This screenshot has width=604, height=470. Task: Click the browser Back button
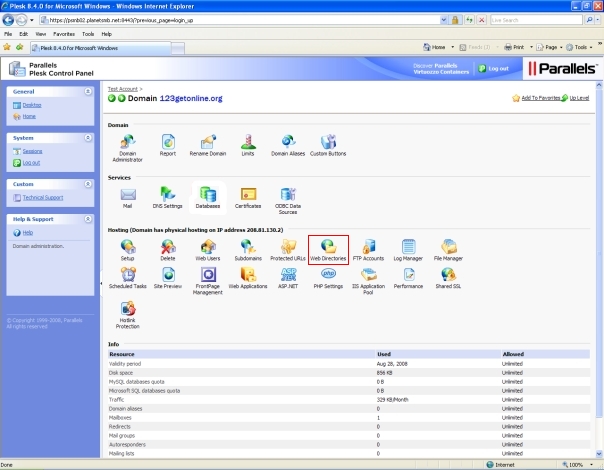pyautogui.click(x=8, y=20)
